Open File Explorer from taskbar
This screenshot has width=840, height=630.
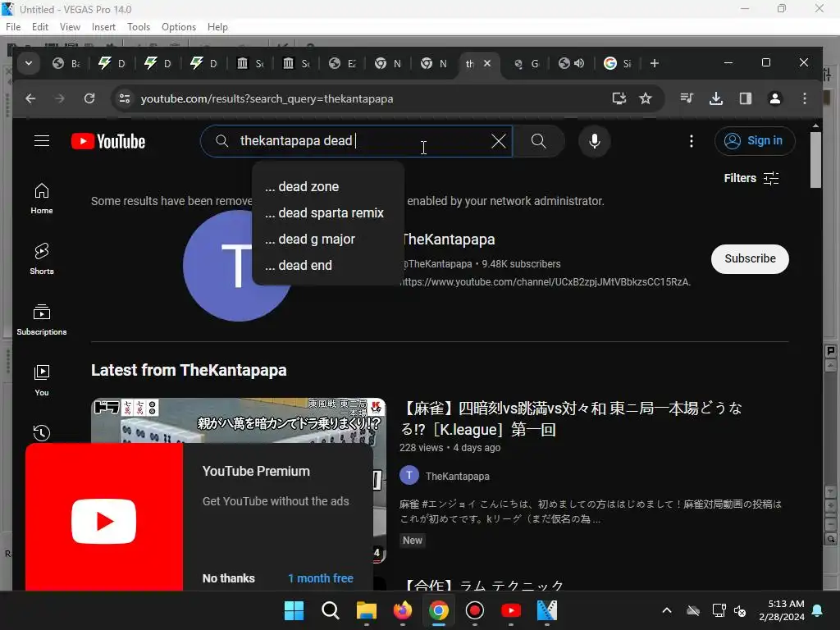click(x=367, y=610)
